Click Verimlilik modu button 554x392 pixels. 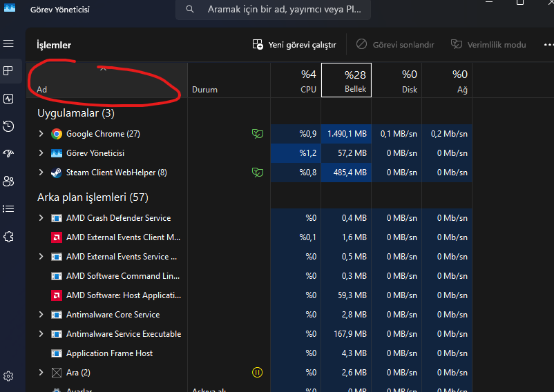[488, 45]
